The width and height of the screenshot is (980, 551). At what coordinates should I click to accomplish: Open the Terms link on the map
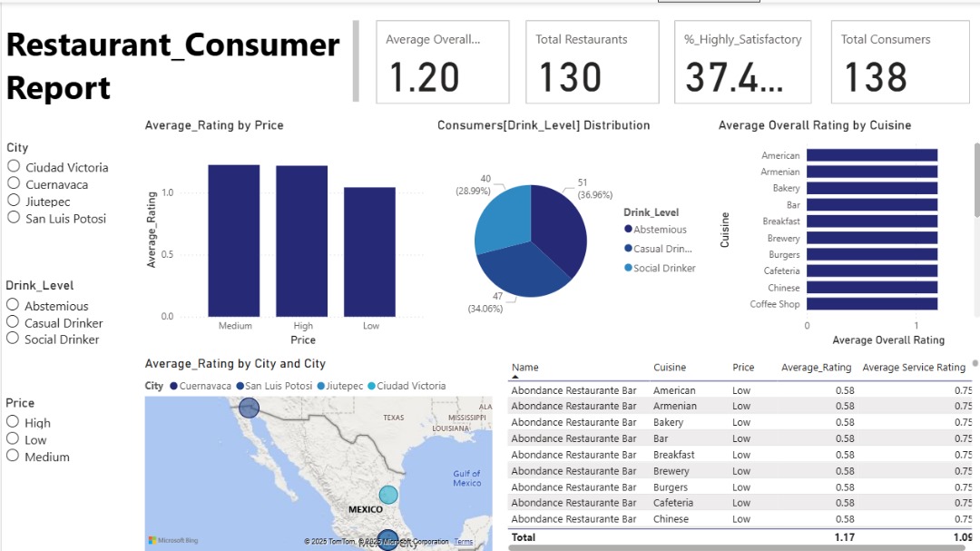tap(463, 540)
